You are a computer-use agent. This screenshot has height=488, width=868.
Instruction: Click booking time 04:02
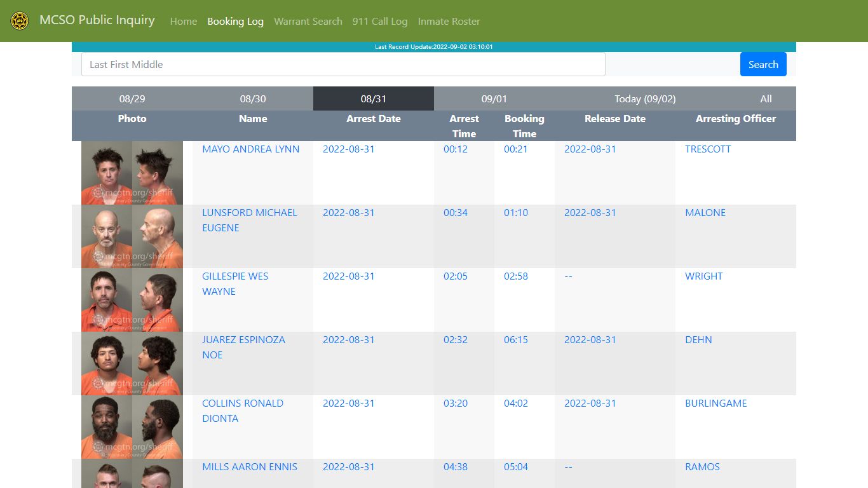point(516,403)
